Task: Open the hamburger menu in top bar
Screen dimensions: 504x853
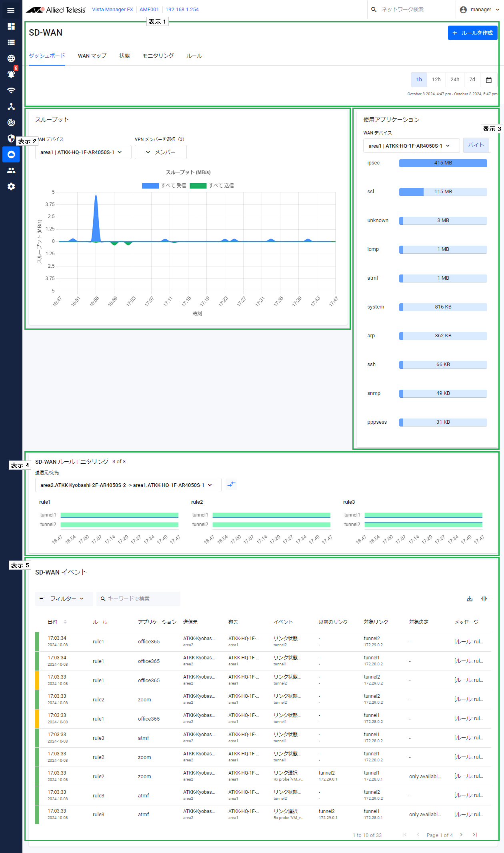Action: [x=11, y=10]
